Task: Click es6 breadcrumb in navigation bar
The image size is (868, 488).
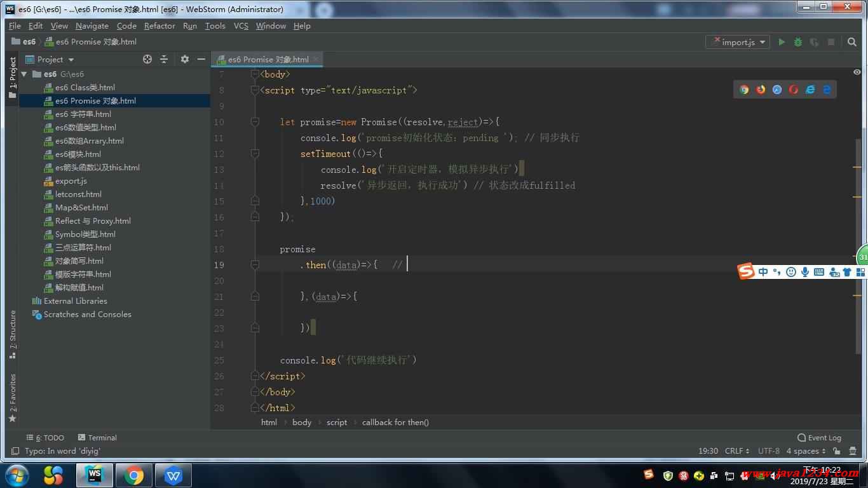Action: tap(24, 42)
